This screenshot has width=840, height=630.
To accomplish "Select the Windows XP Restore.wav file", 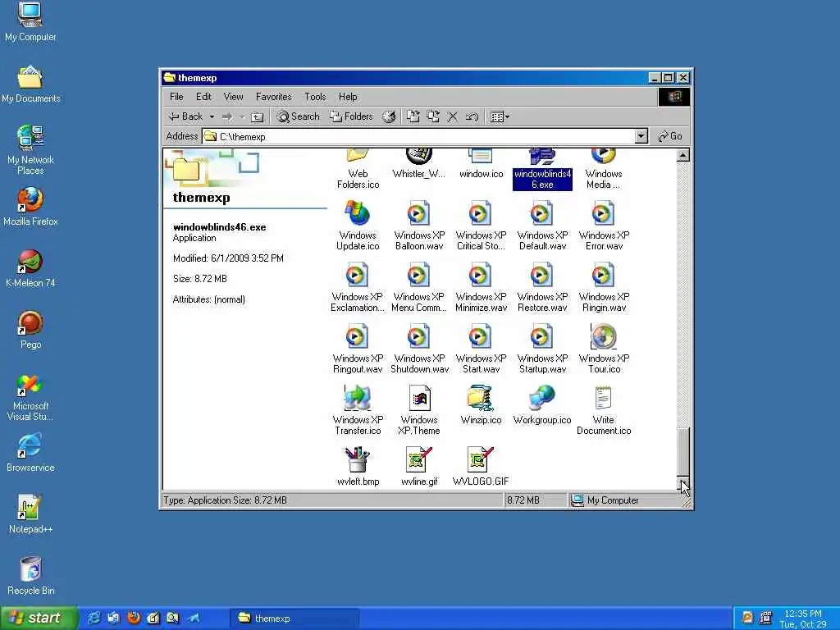I will coord(542,287).
